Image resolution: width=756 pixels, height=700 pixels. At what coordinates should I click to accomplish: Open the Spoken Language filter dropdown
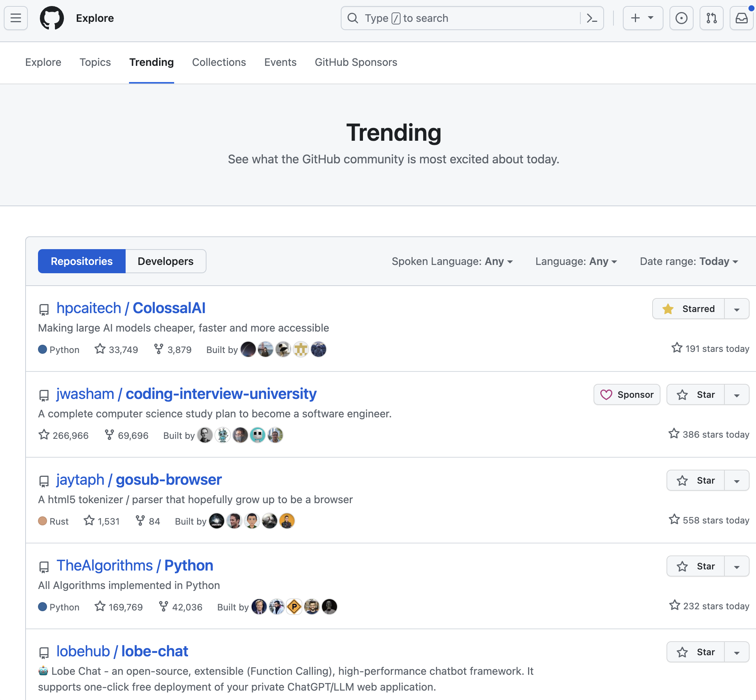click(452, 261)
